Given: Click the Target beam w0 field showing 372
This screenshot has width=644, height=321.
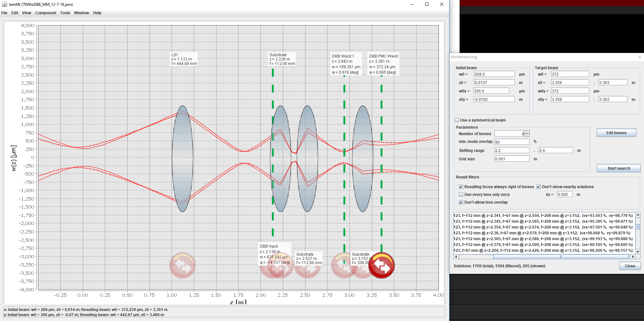Looking at the screenshot, I should coord(570,74).
